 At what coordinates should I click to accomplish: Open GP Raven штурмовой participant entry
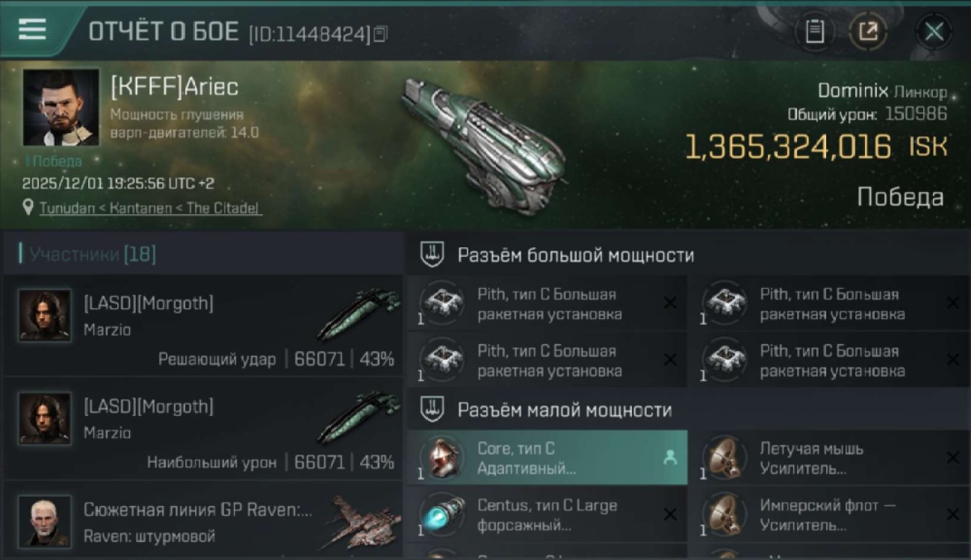coord(202,522)
